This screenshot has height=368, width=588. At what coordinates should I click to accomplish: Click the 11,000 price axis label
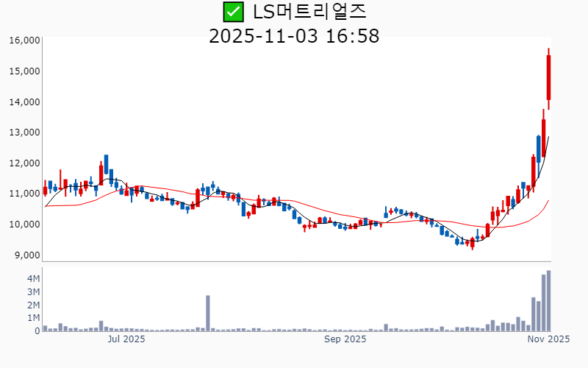pos(24,194)
